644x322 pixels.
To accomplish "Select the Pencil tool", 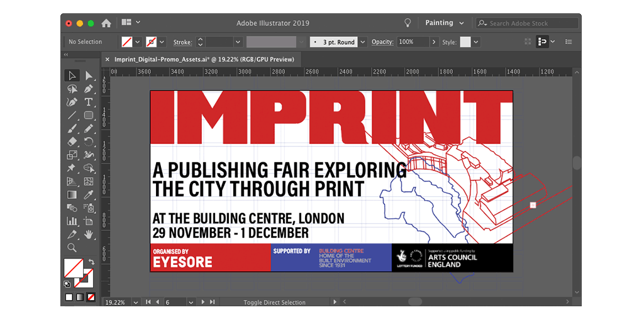I will click(x=89, y=128).
